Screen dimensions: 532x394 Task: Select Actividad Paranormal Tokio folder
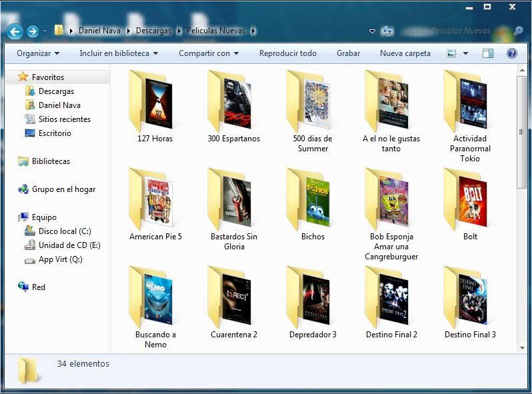click(470, 116)
